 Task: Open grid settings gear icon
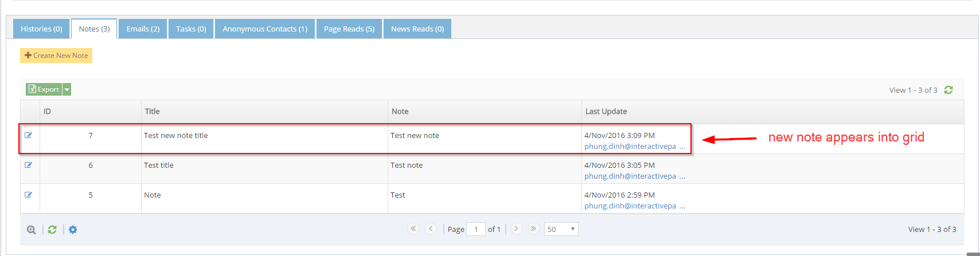(73, 230)
